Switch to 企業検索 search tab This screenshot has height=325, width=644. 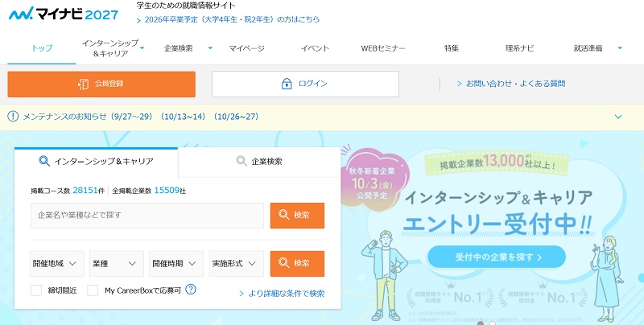(x=259, y=162)
